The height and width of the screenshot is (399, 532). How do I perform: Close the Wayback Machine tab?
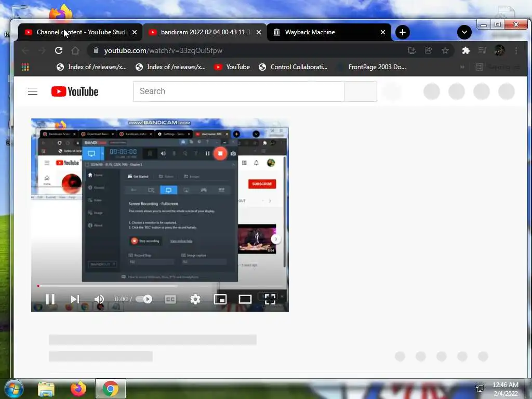pyautogui.click(x=383, y=32)
